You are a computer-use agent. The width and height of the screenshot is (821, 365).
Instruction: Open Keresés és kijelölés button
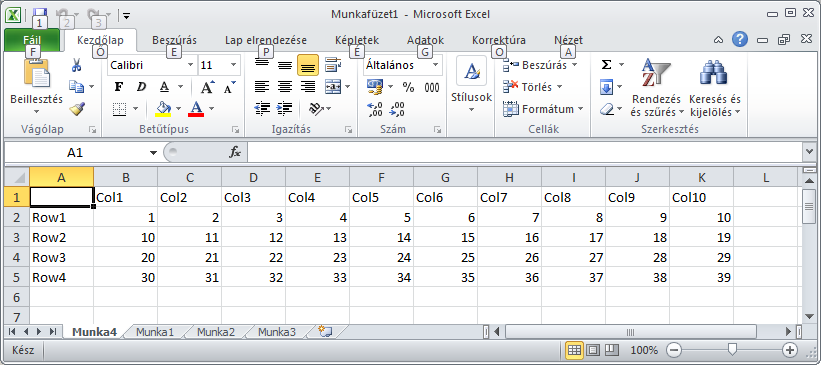click(715, 87)
